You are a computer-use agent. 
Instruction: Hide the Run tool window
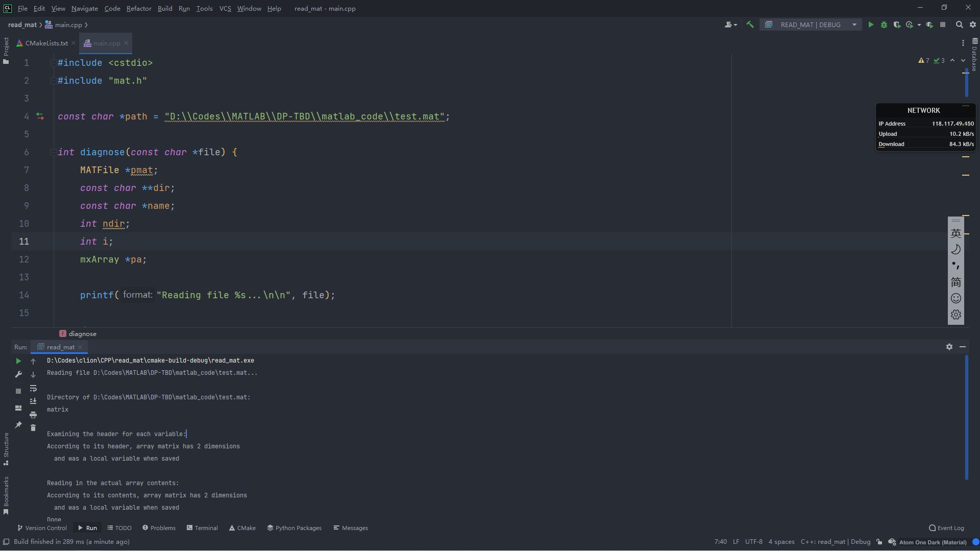[x=963, y=347]
